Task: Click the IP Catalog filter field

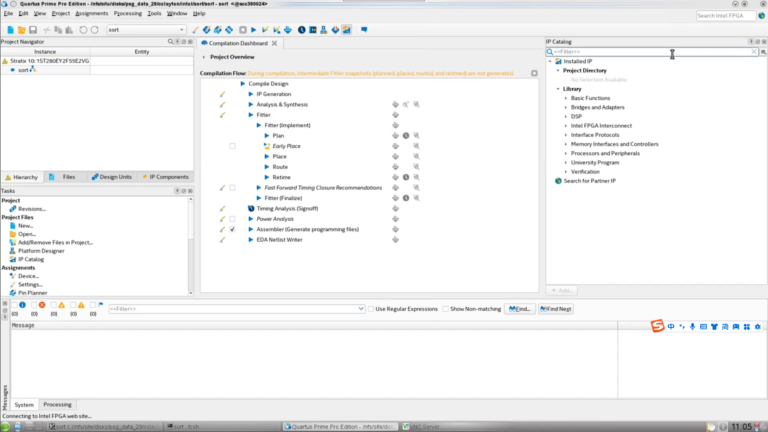Action: (x=653, y=51)
